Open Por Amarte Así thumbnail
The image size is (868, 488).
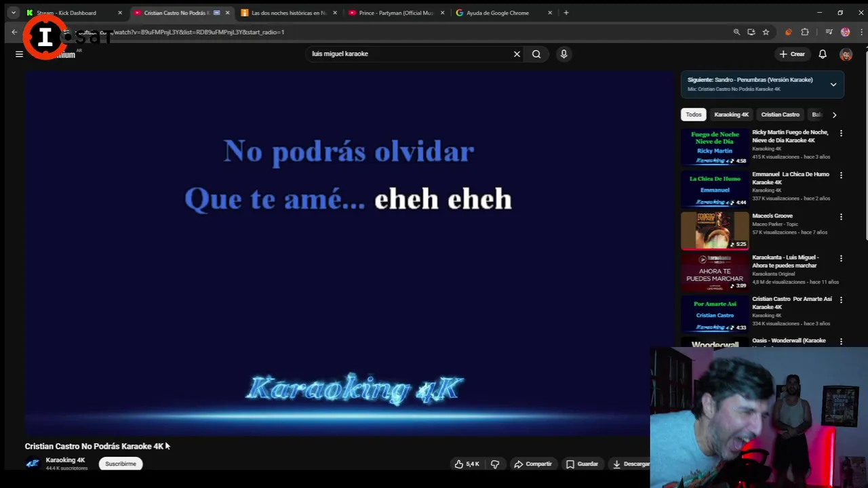pos(715,314)
